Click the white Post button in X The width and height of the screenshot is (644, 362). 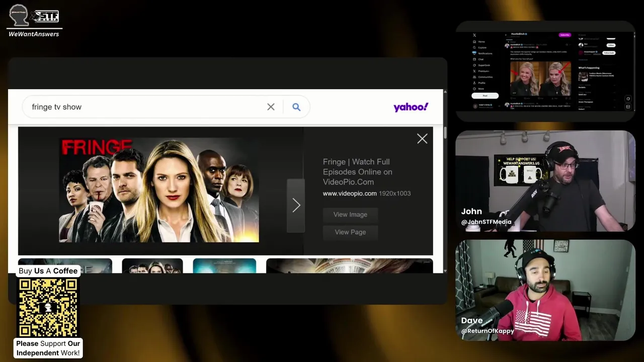point(485,96)
